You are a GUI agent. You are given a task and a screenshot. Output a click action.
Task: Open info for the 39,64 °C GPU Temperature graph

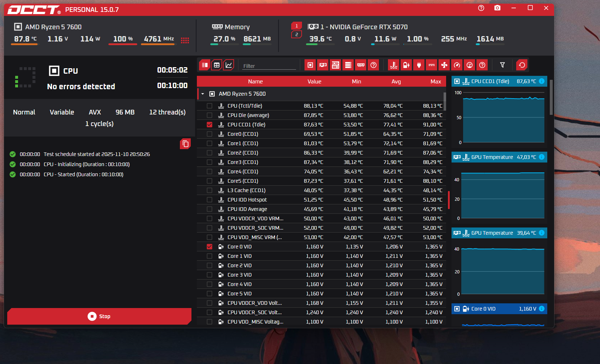[x=542, y=233]
